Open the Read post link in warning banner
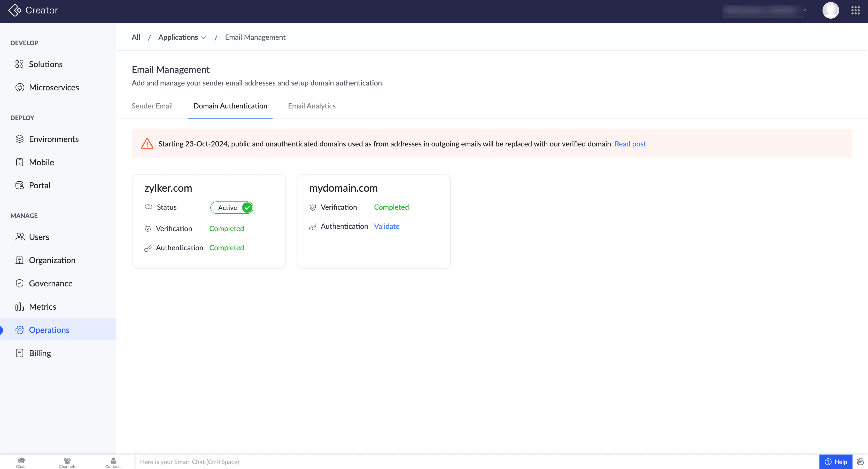868x469 pixels. (x=630, y=144)
